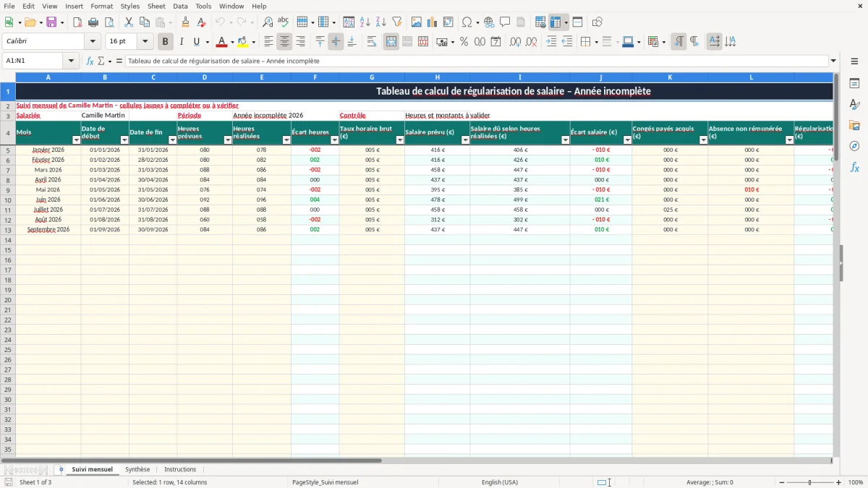Click the Zoom In plus button
This screenshot has height=488, width=868.
[839, 482]
